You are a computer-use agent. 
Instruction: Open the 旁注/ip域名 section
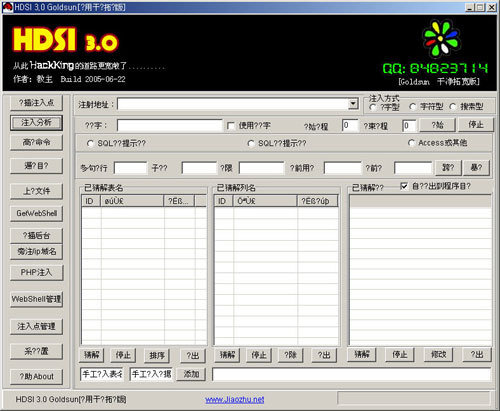(x=36, y=252)
